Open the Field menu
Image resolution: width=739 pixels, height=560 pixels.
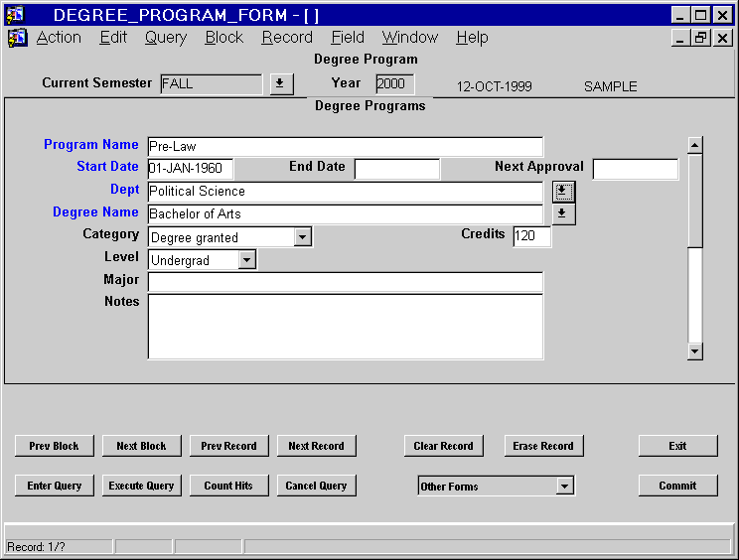348,37
